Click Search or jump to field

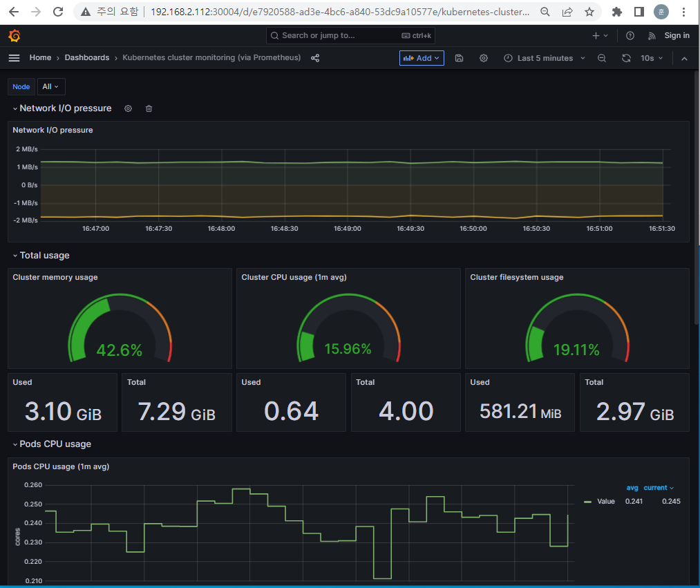[x=350, y=36]
